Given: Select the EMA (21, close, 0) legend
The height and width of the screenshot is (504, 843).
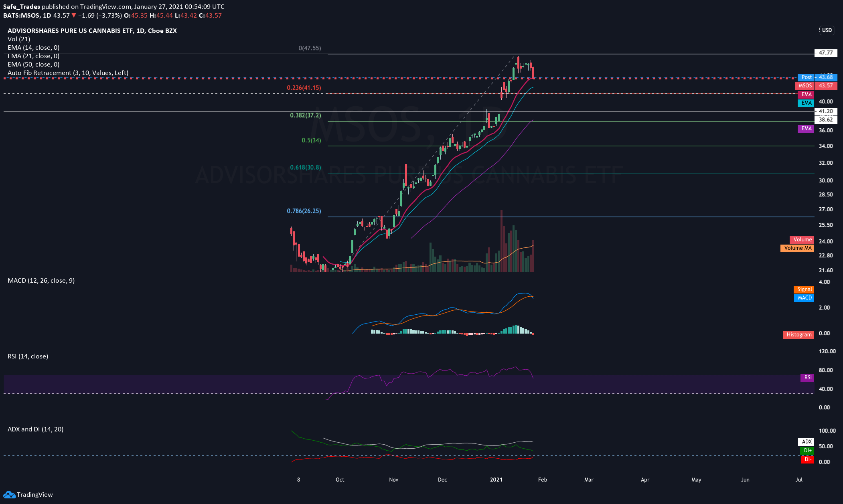Looking at the screenshot, I should tap(34, 56).
